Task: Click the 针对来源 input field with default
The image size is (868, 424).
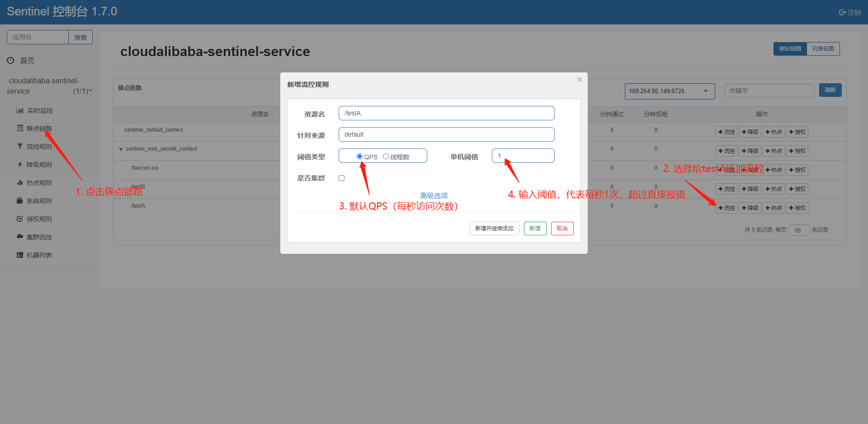Action: (x=446, y=134)
